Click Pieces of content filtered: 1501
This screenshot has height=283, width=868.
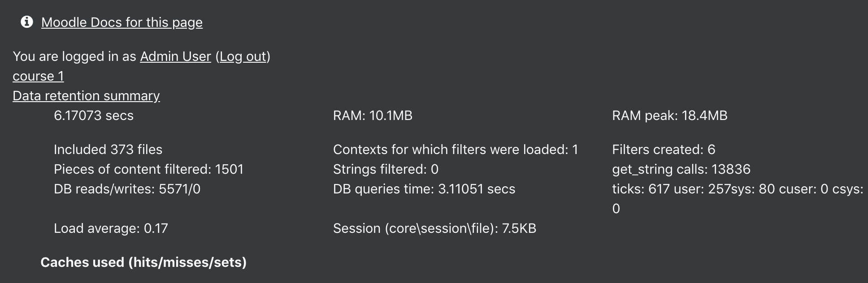149,169
